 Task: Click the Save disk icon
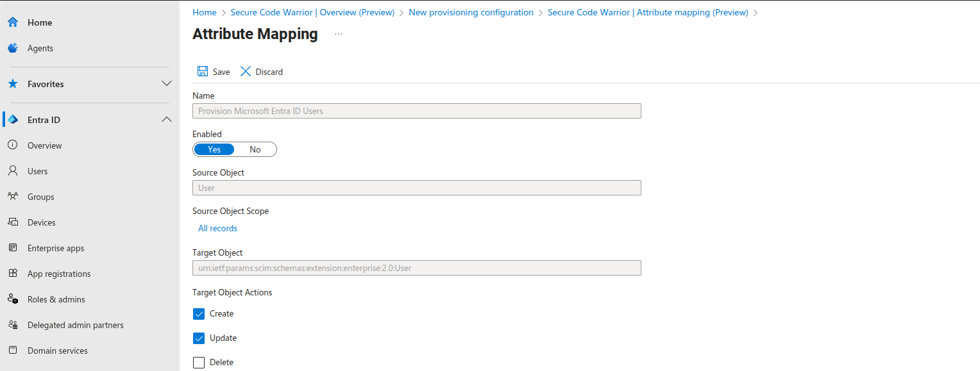point(203,72)
